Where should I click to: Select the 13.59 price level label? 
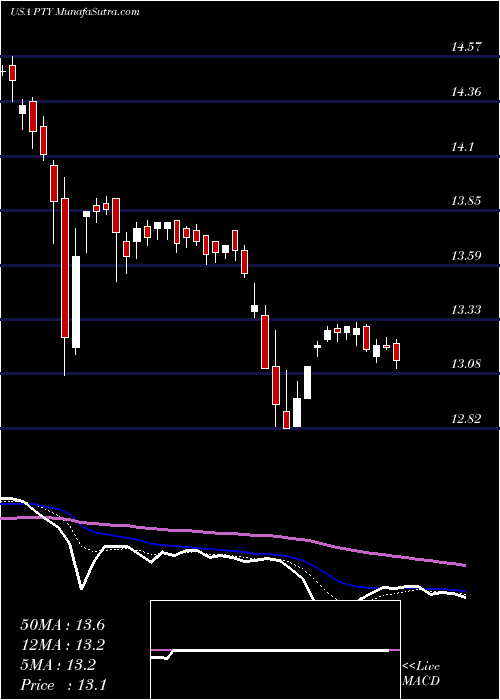coord(466,256)
